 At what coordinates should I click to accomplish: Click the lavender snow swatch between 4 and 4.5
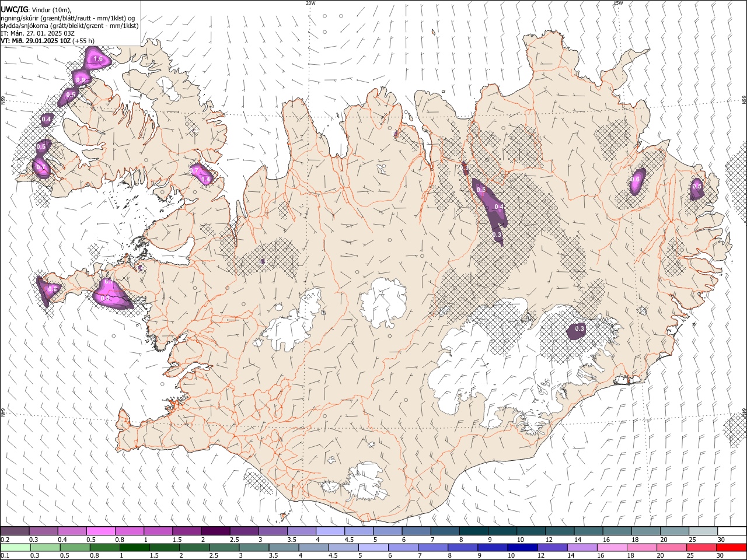tap(330, 531)
